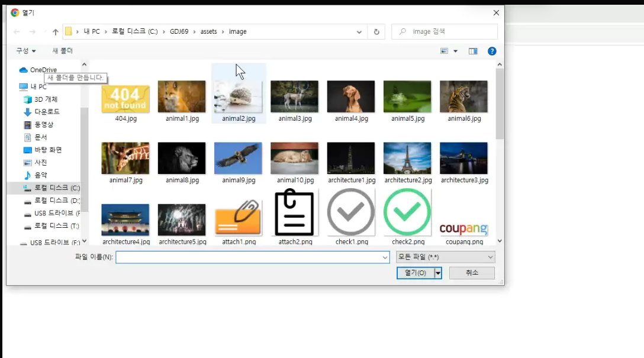
Task: Select the first USB 드라이브 entry under 내 PC
Action: 51,213
